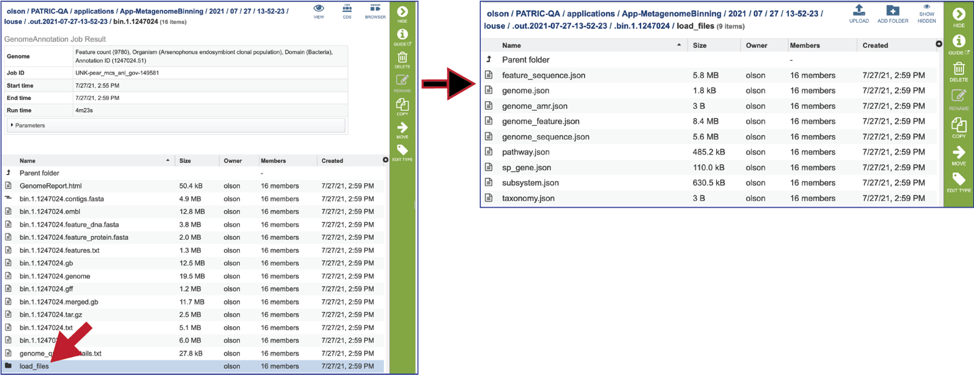
Task: Click file icon beside feature_sequence.json
Action: point(488,75)
